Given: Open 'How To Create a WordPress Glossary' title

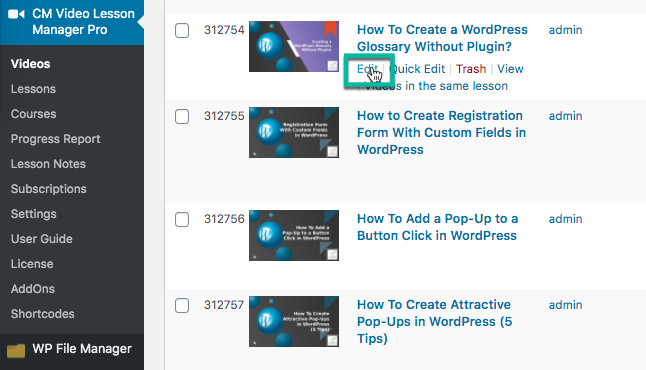Looking at the screenshot, I should (x=442, y=38).
